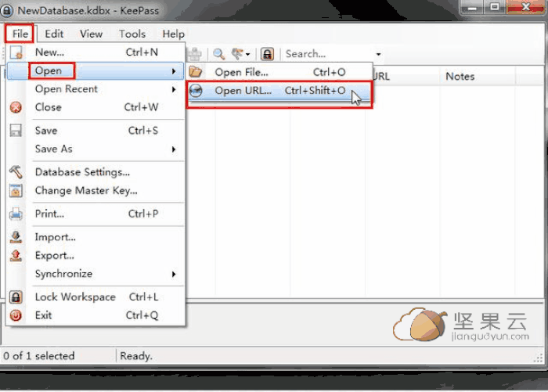The height and width of the screenshot is (392, 548).
Task: Click the folder icon beside Open File
Action: click(196, 72)
